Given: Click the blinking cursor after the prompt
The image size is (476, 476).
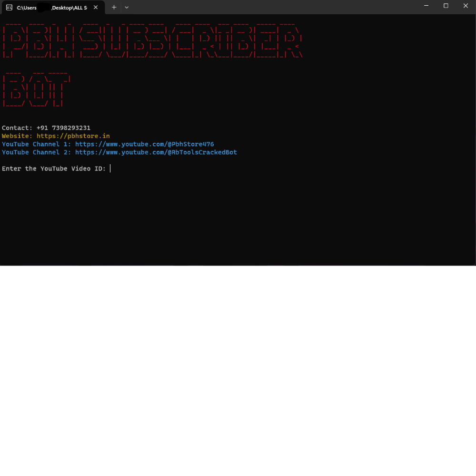Looking at the screenshot, I should tap(110, 168).
